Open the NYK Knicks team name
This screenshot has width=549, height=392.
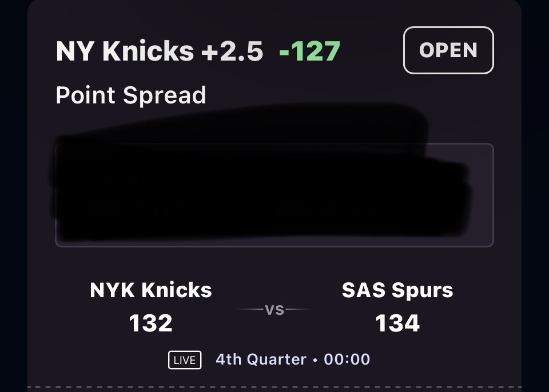(151, 290)
